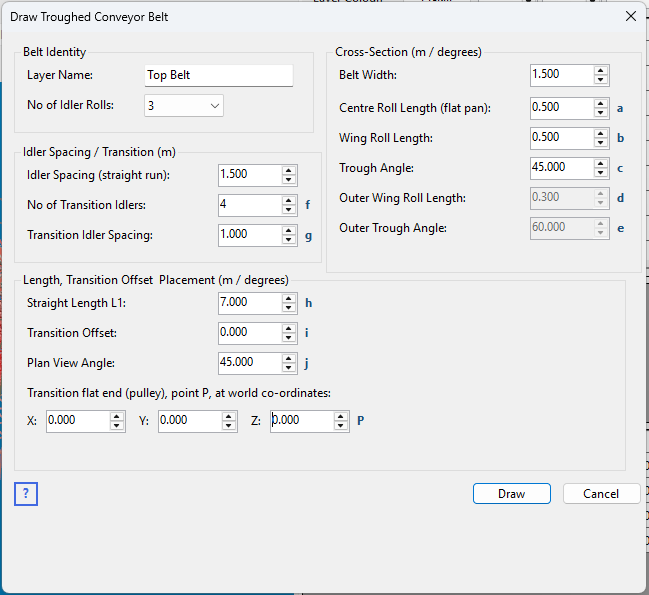Click the 'Layer Name:' label
The width and height of the screenshot is (649, 595).
point(60,75)
